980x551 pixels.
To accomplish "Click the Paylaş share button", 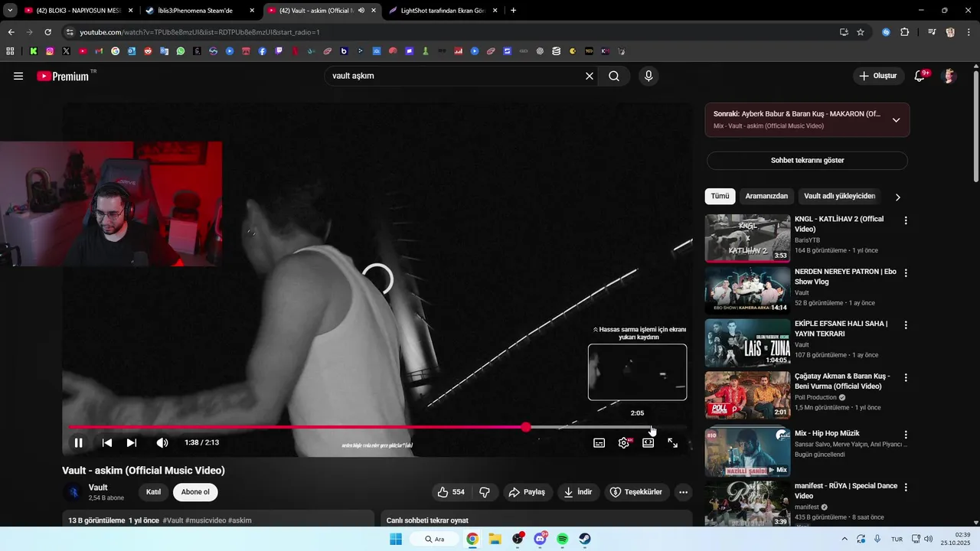I will pyautogui.click(x=528, y=492).
